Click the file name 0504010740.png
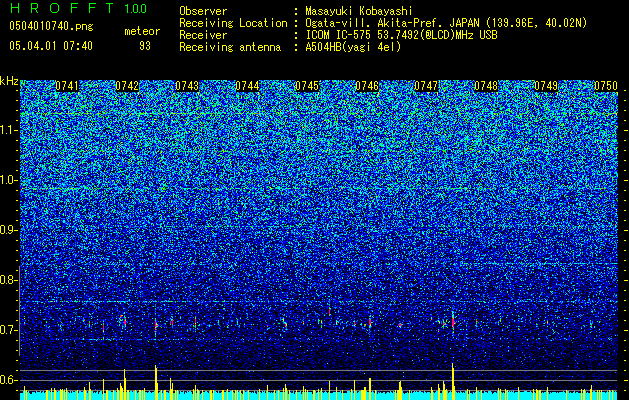The width and height of the screenshot is (629, 400). click(x=51, y=27)
